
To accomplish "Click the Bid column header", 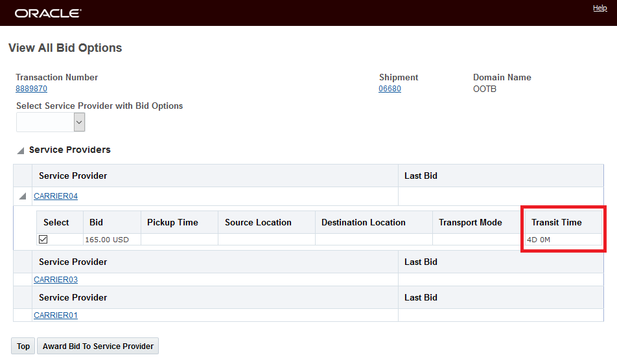I will [x=97, y=222].
